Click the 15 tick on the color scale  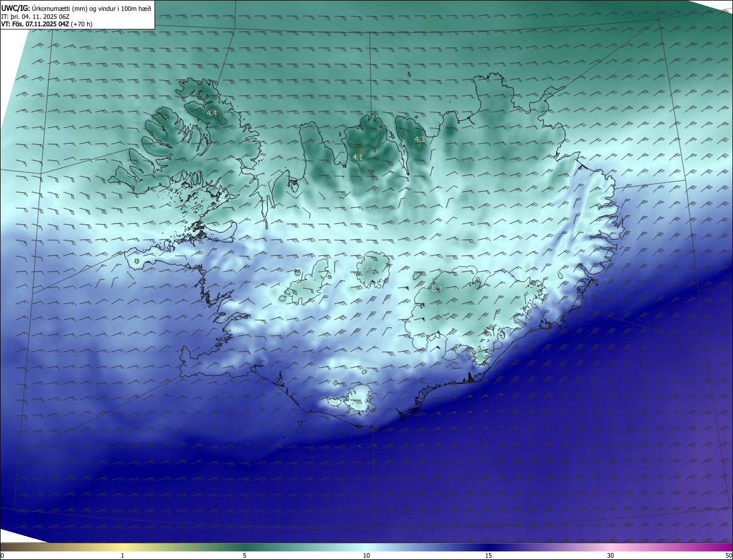(488, 555)
